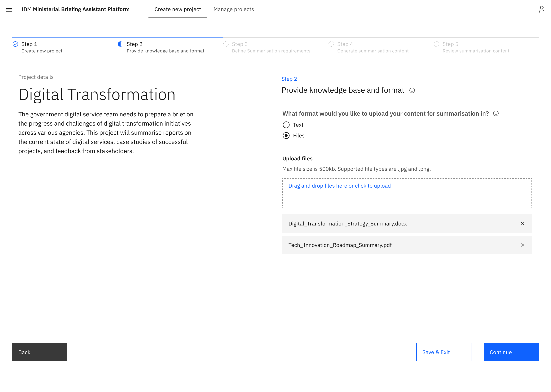Click info icon next to upload format question
The image size is (551, 392).
tap(496, 114)
